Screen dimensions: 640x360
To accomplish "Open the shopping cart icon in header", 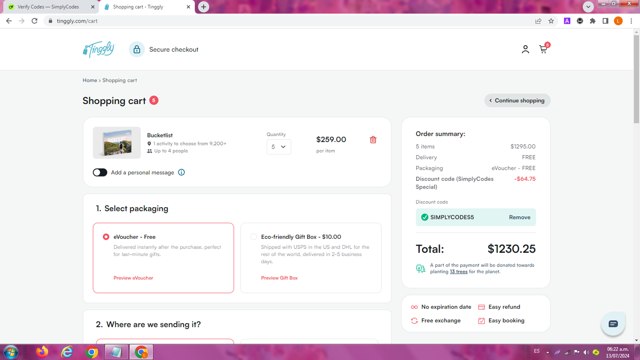I will coord(544,49).
